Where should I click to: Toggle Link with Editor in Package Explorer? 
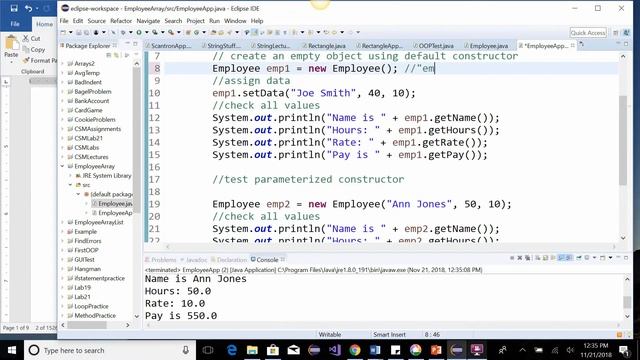click(x=117, y=55)
